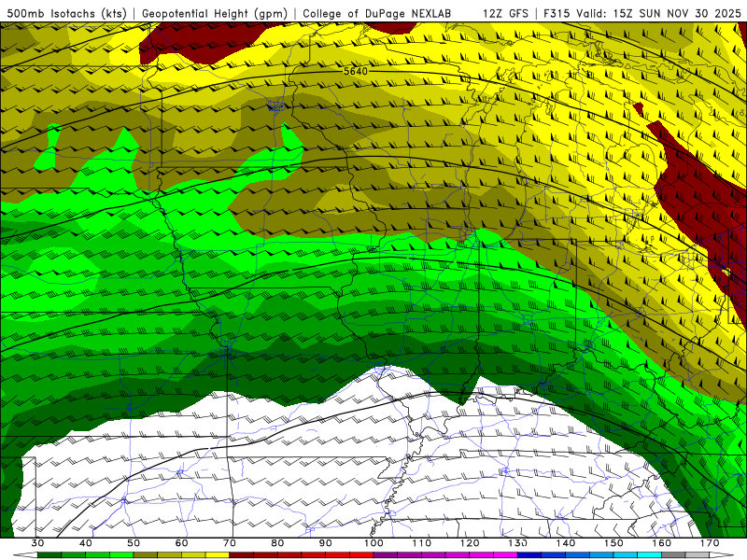
Task: Click the 160 knot legend value
Action: 661,543
